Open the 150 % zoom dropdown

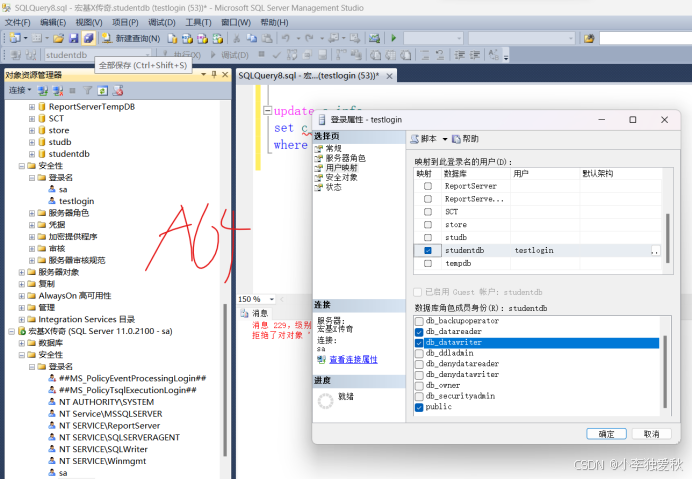click(272, 299)
